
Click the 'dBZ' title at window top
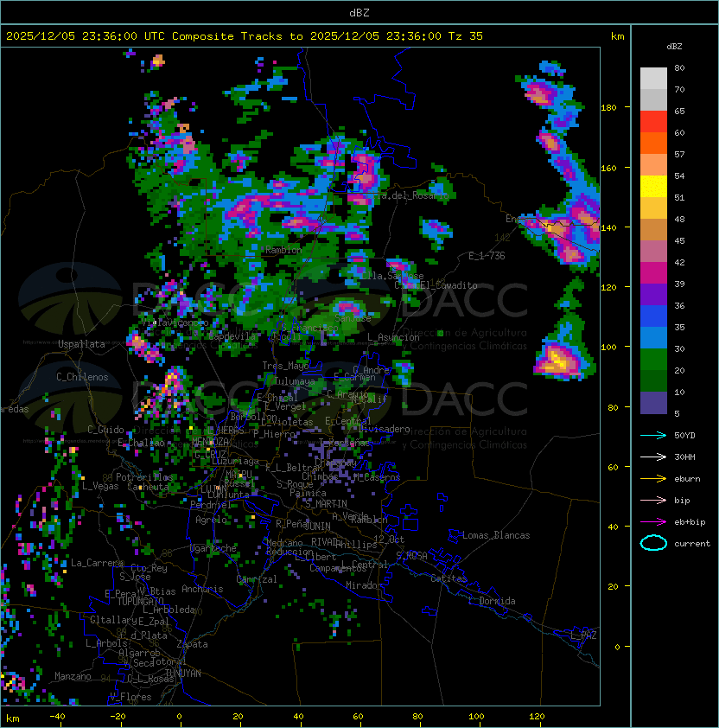click(359, 12)
